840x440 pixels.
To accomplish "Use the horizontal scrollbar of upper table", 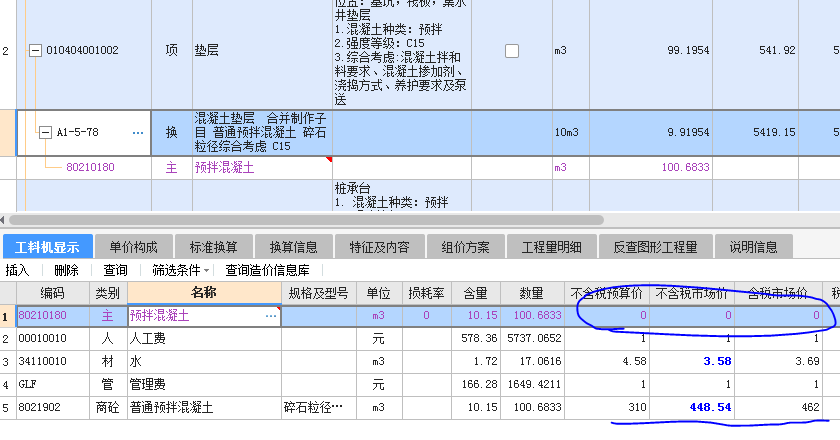I will pos(306,220).
